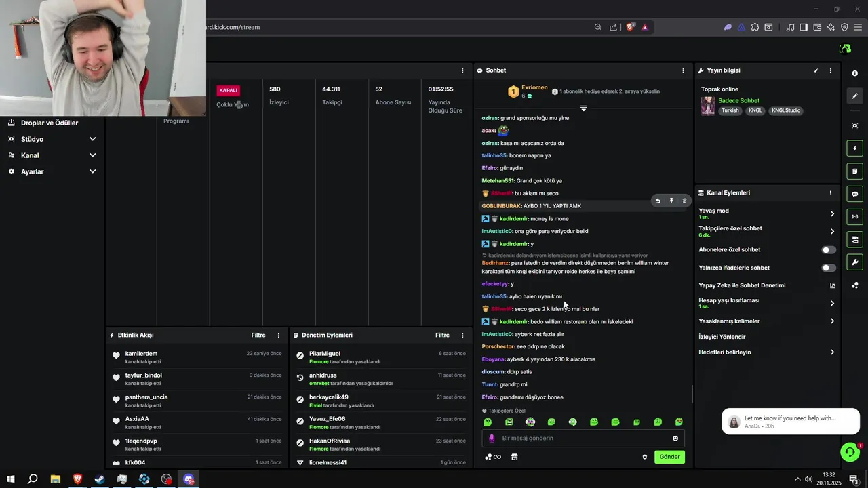Expand Hedefleri belirleyin chevron

tap(832, 352)
